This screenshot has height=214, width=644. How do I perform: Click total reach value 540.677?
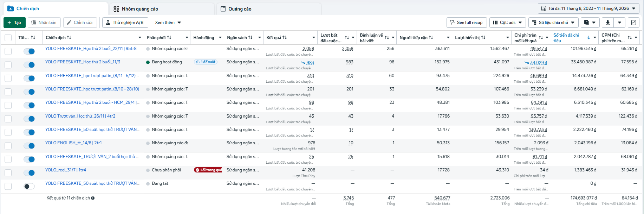click(442, 198)
